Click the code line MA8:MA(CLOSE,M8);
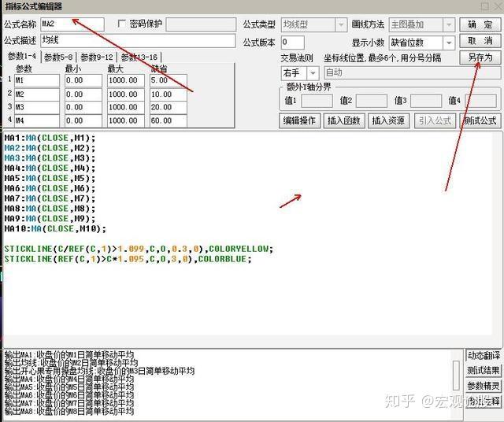Image resolution: width=504 pixels, height=422 pixels. (x=50, y=209)
